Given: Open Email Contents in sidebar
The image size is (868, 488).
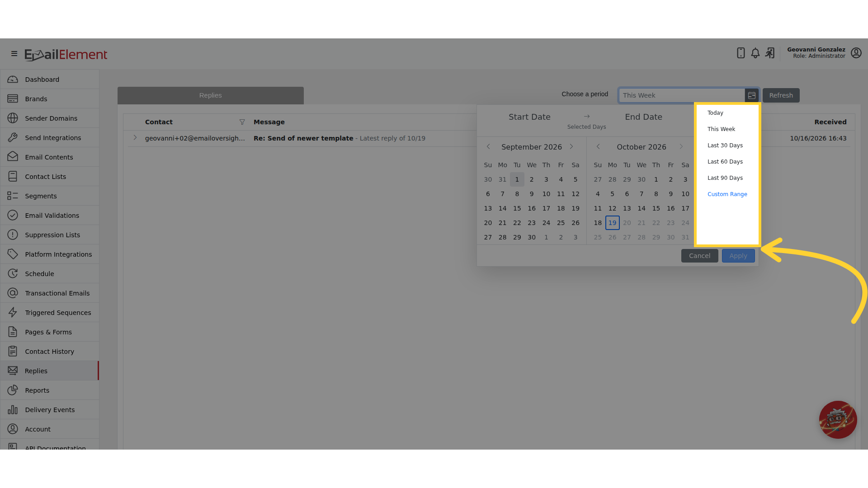Looking at the screenshot, I should click(50, 157).
